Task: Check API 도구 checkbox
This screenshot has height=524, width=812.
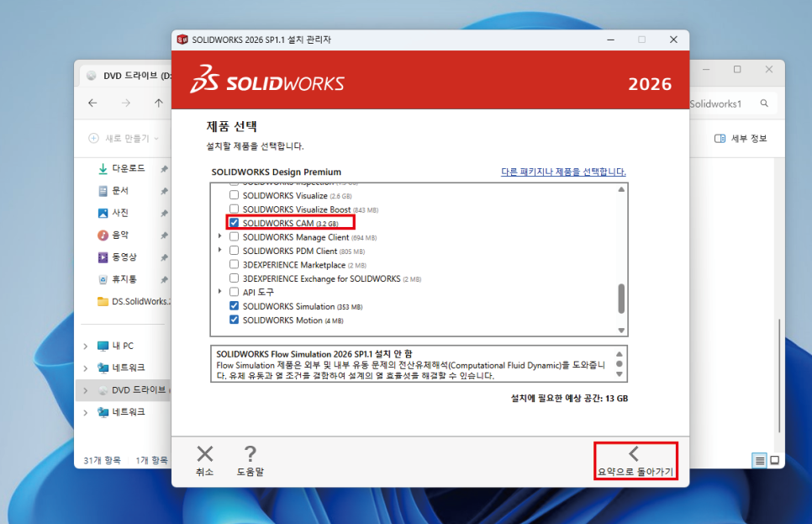Action: click(234, 292)
